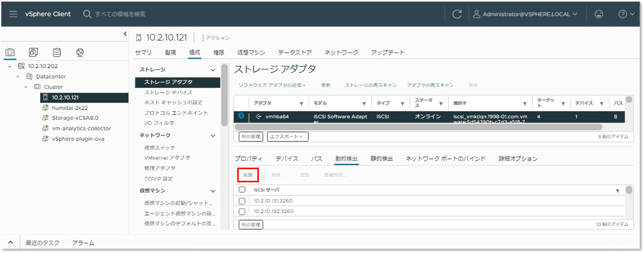Image resolution: width=644 pixels, height=253 pixels.
Task: Switch to Storage inventory view icon
Action: [x=57, y=52]
